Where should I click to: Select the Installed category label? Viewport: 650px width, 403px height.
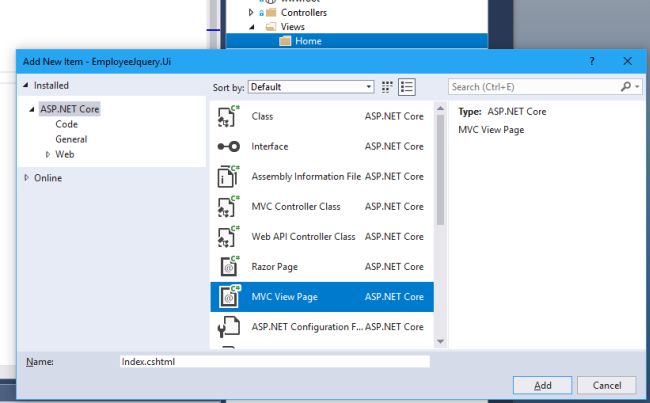[x=51, y=85]
